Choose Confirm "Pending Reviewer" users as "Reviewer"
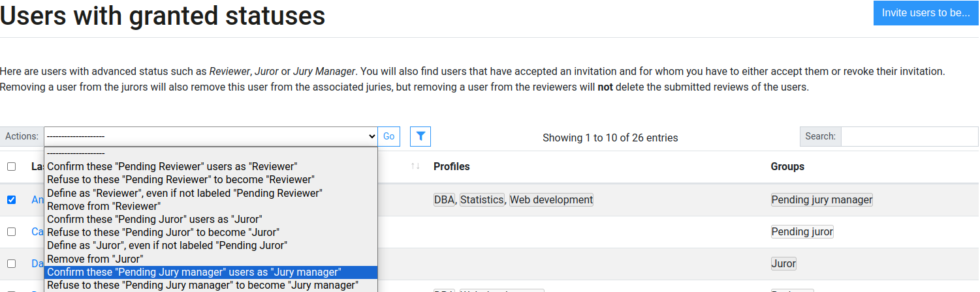Screen dimensions: 980x292 (x=172, y=166)
